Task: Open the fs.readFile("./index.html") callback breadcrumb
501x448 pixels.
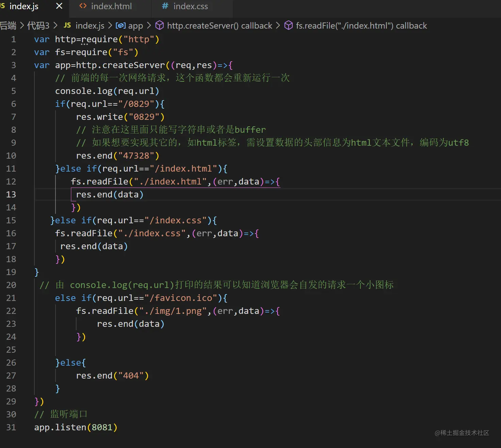Action: coord(361,26)
